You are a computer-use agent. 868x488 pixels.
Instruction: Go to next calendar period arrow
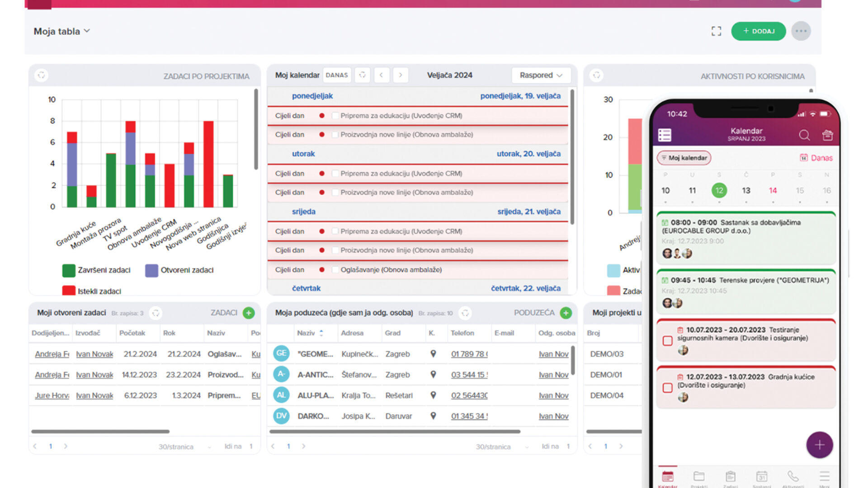[x=400, y=75]
